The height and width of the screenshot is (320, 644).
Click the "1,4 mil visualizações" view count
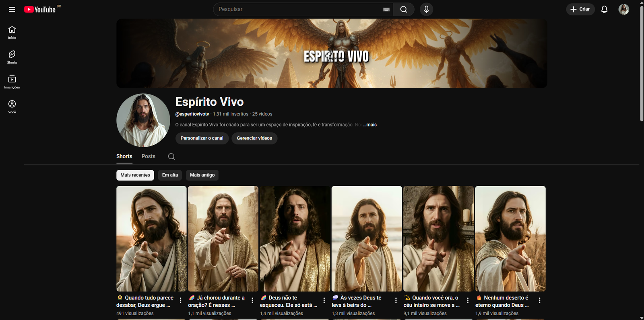pos(282,314)
